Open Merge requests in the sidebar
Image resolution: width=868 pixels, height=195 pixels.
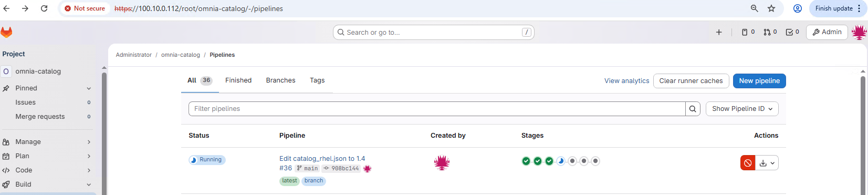point(48,117)
